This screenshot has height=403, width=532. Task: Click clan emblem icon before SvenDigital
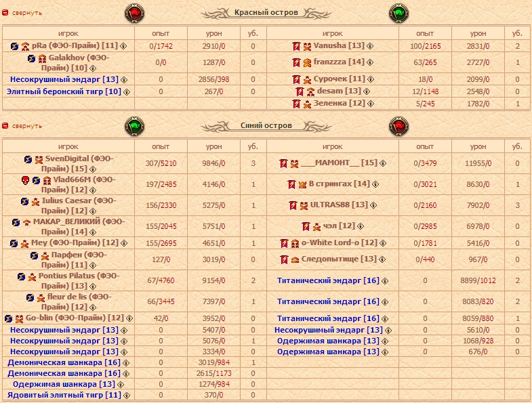28,159
